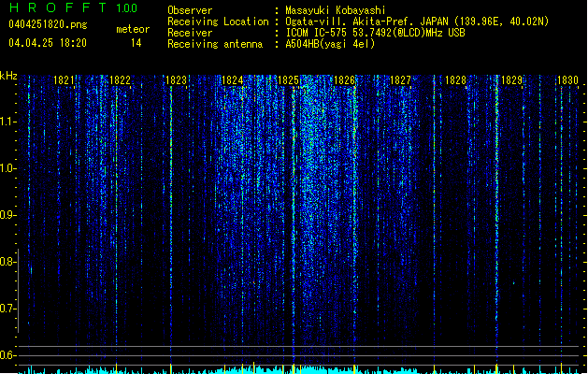
Task: Click the 0.9 kHz frequency tick label
Action: click(x=8, y=215)
